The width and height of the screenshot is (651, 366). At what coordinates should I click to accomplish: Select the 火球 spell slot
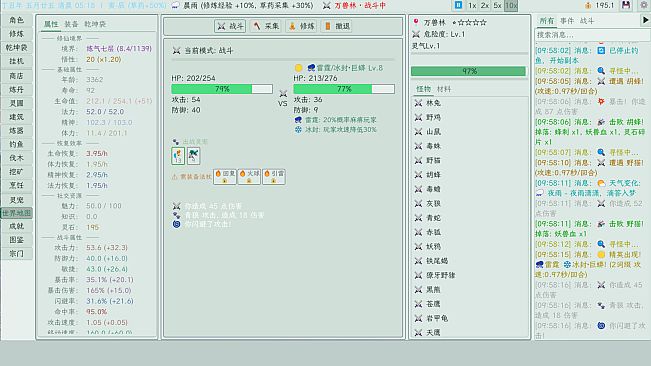pos(249,176)
